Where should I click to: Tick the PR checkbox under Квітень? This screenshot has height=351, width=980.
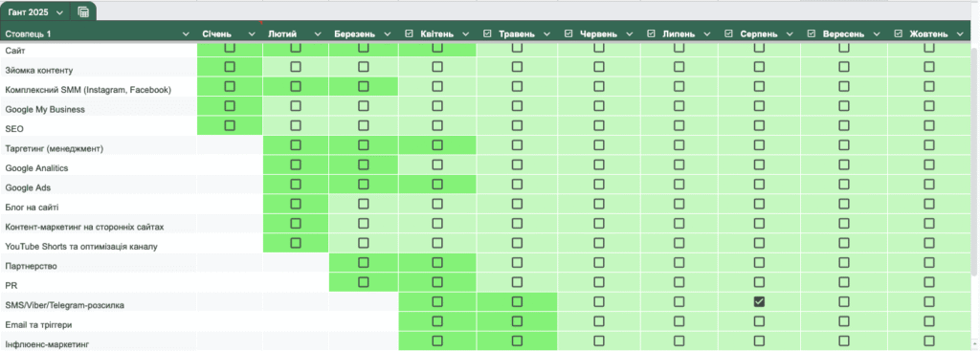[x=437, y=282]
